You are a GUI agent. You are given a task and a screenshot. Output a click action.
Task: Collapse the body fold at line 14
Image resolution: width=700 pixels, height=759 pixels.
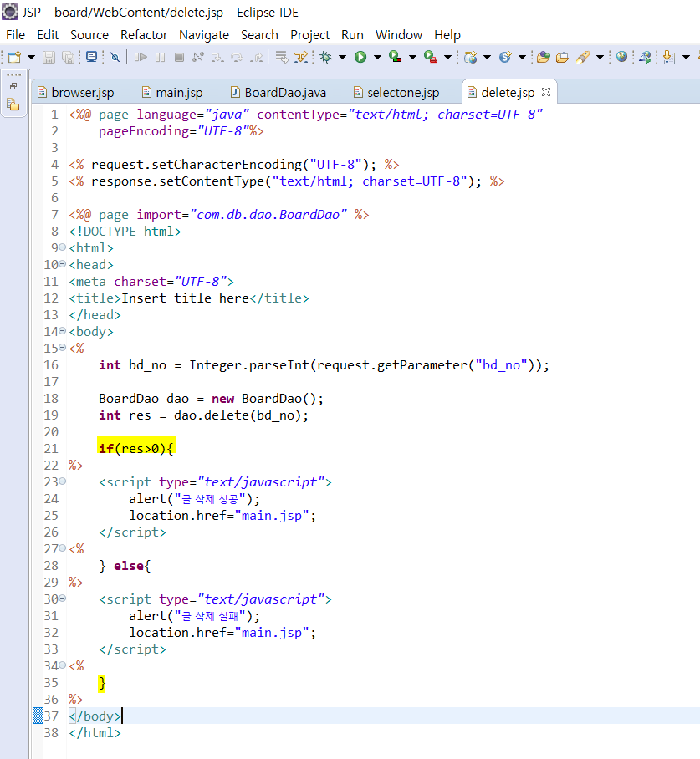(63, 331)
